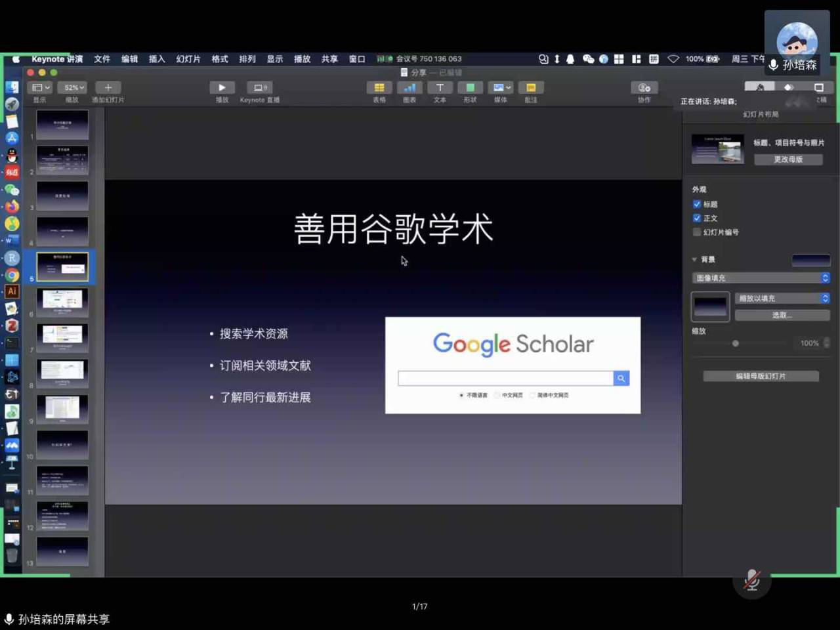Click bullet text 订阅相关领域文献
840x630 pixels.
[265, 366]
